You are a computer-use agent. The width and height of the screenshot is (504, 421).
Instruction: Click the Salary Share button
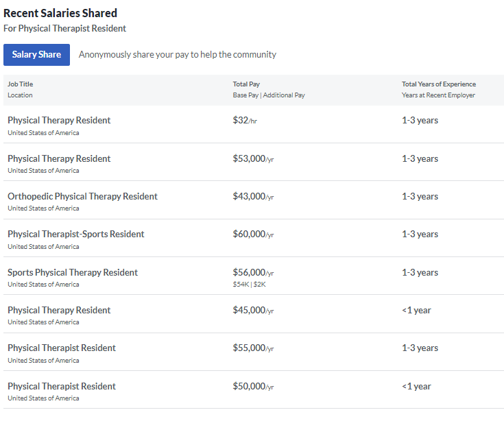click(36, 55)
